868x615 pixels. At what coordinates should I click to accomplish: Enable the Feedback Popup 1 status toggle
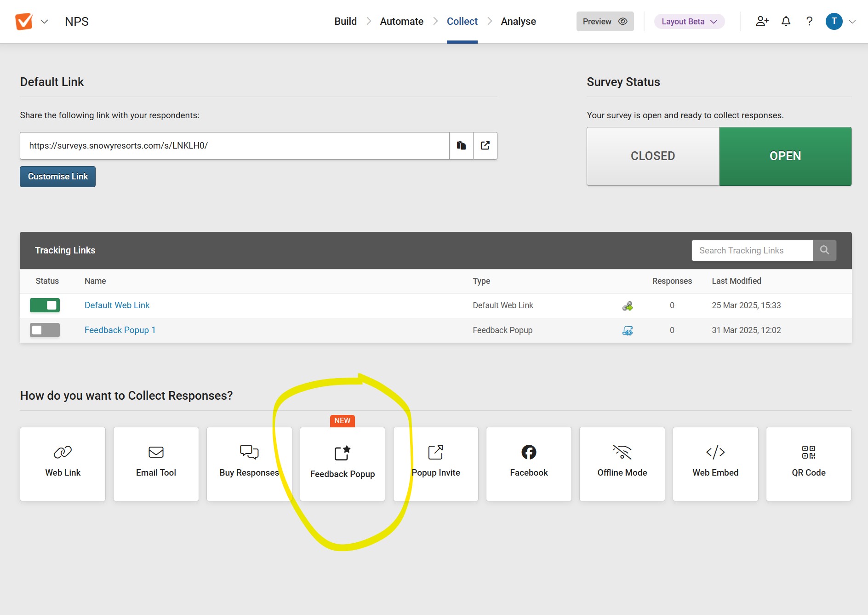click(45, 330)
